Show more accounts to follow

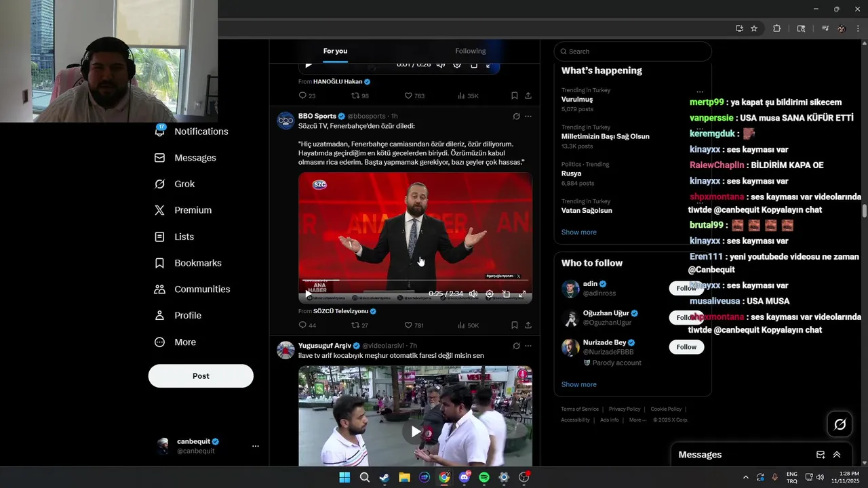coord(579,384)
